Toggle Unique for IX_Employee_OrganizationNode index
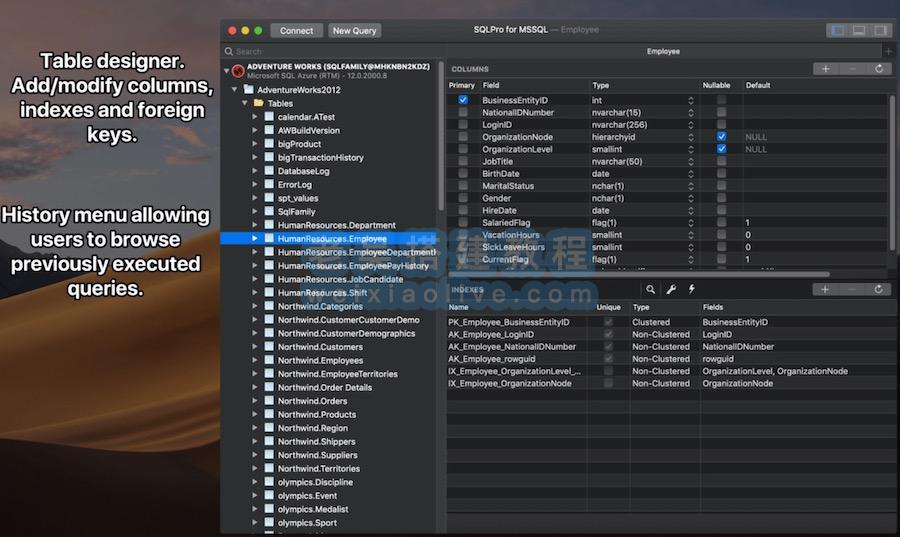Screen dimensions: 900x537 (x=608, y=383)
